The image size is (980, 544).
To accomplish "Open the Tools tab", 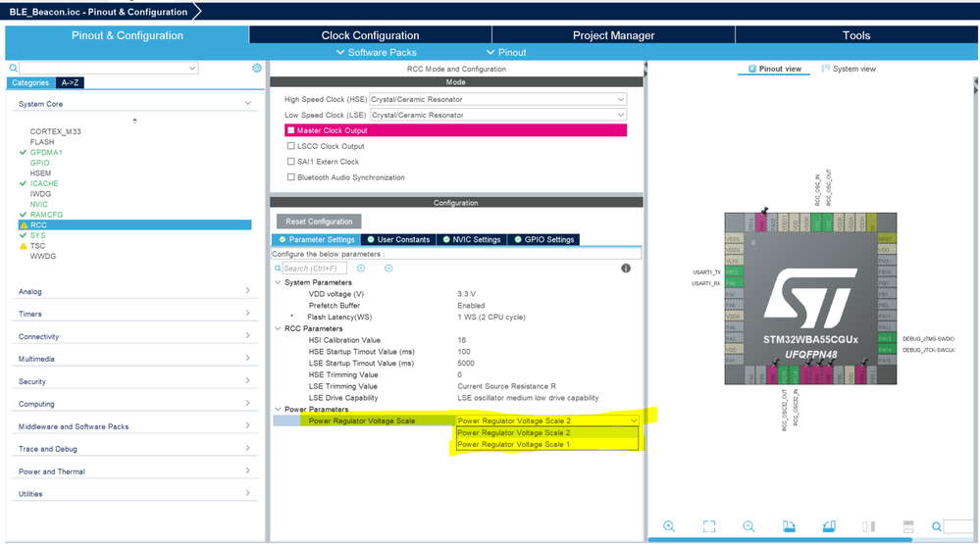I will pyautogui.click(x=856, y=35).
